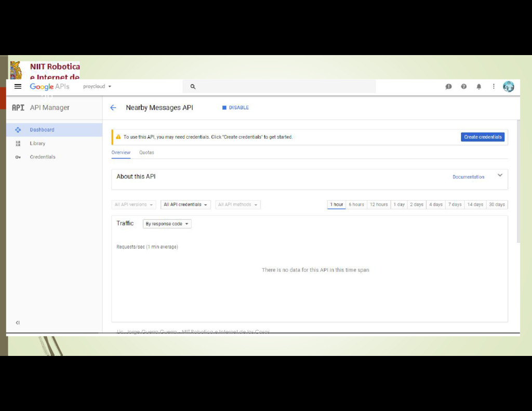Open the All API methods dropdown
532x411 pixels.
pyautogui.click(x=238, y=205)
